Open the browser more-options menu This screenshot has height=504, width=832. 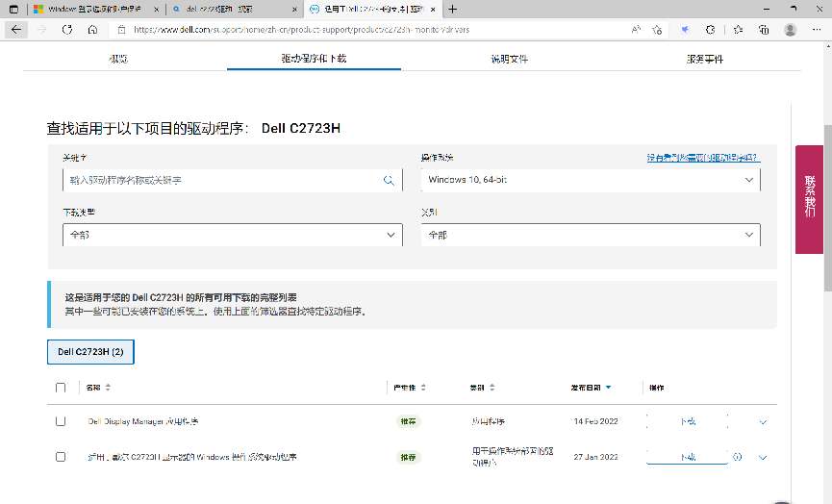click(x=817, y=30)
